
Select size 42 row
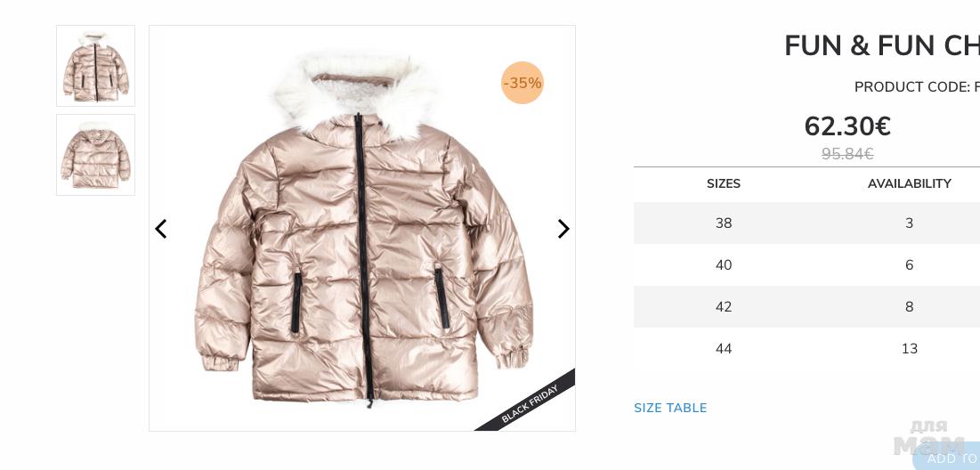tap(806, 307)
